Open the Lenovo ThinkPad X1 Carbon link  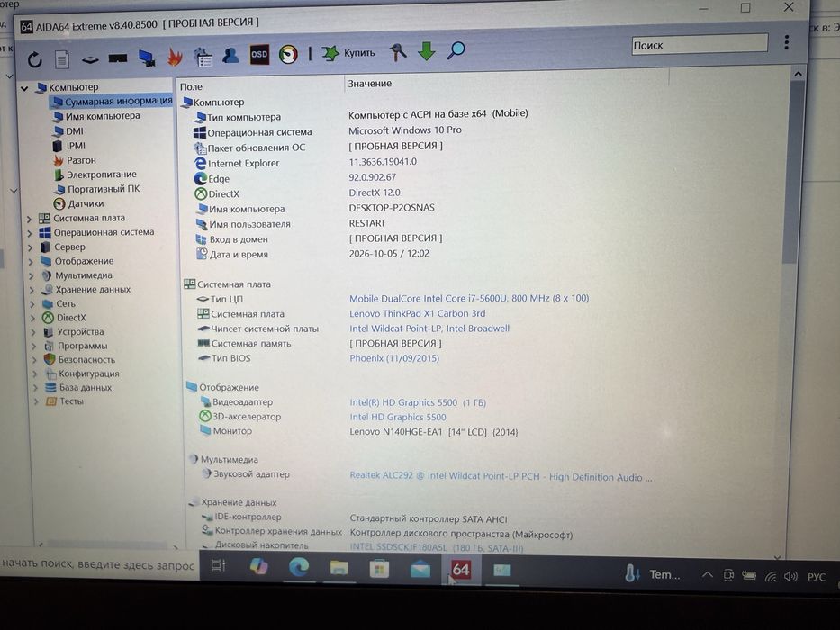[418, 313]
